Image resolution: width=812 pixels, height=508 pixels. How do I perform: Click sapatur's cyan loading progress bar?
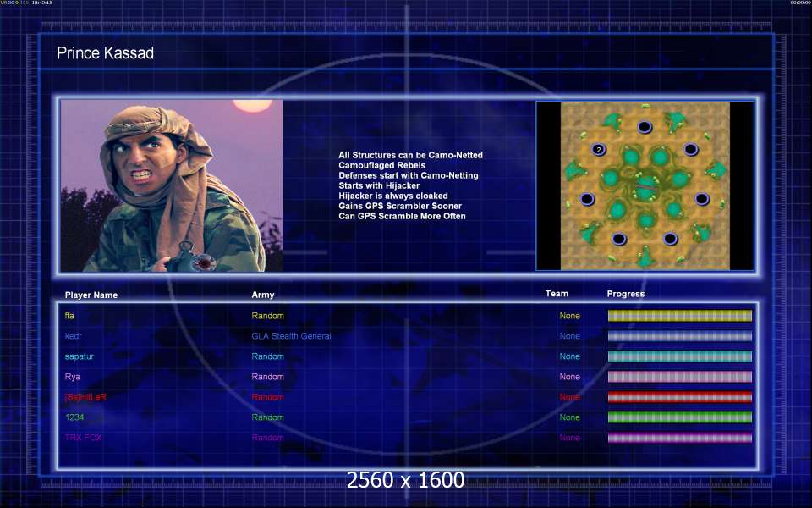pyautogui.click(x=680, y=356)
